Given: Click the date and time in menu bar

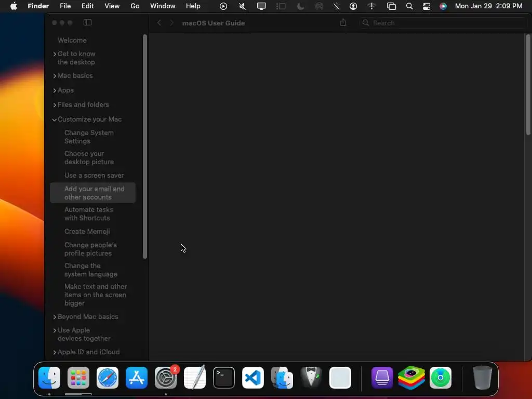Looking at the screenshot, I should pyautogui.click(x=488, y=6).
